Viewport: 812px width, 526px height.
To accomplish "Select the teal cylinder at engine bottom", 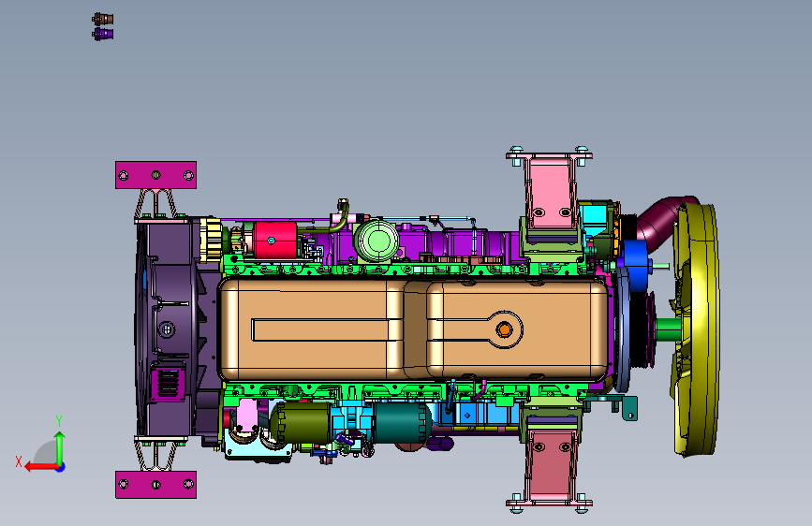I will [x=403, y=423].
